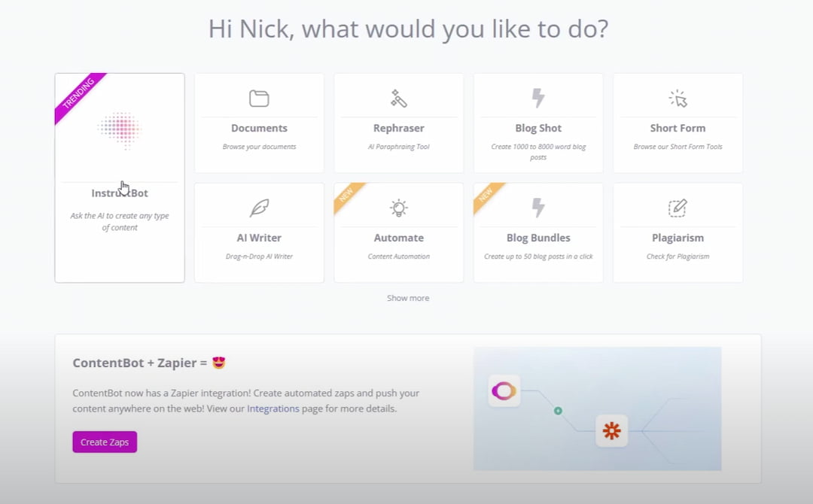Image resolution: width=813 pixels, height=504 pixels.
Task: Open the Automate card title
Action: [398, 238]
